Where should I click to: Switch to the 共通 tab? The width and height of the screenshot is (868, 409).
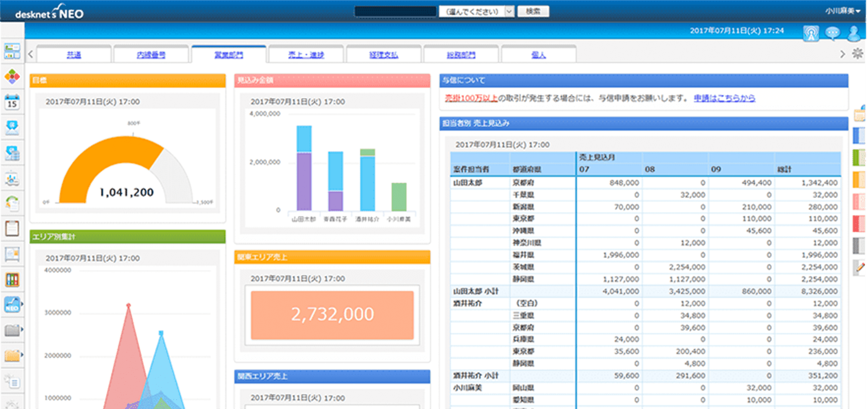[x=74, y=55]
